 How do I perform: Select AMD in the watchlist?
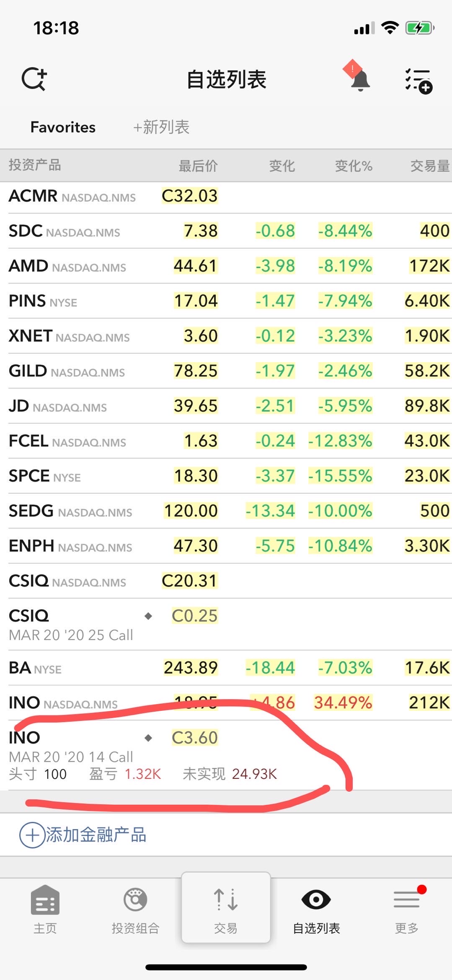point(226,266)
